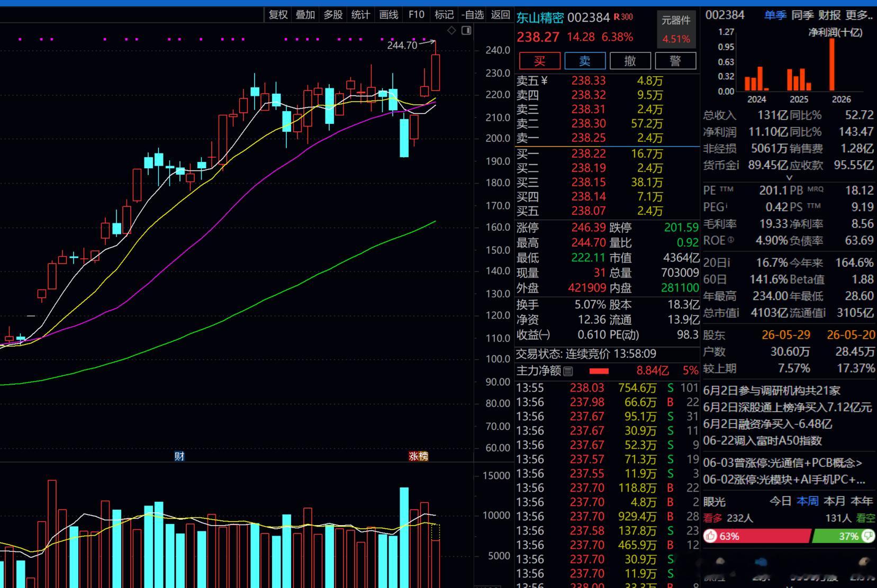
Task: Click 涨停 price 246.39
Action: pos(589,228)
